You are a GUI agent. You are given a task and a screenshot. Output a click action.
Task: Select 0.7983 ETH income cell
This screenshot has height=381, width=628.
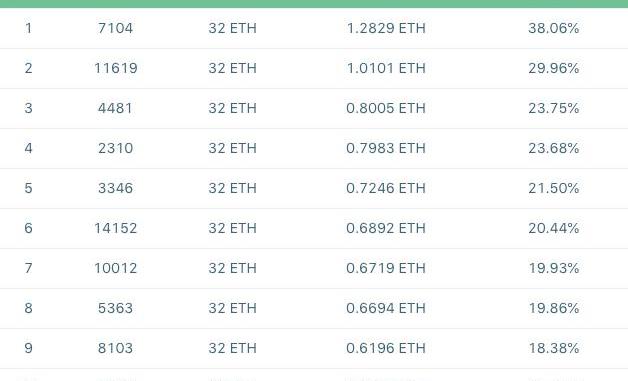click(386, 148)
